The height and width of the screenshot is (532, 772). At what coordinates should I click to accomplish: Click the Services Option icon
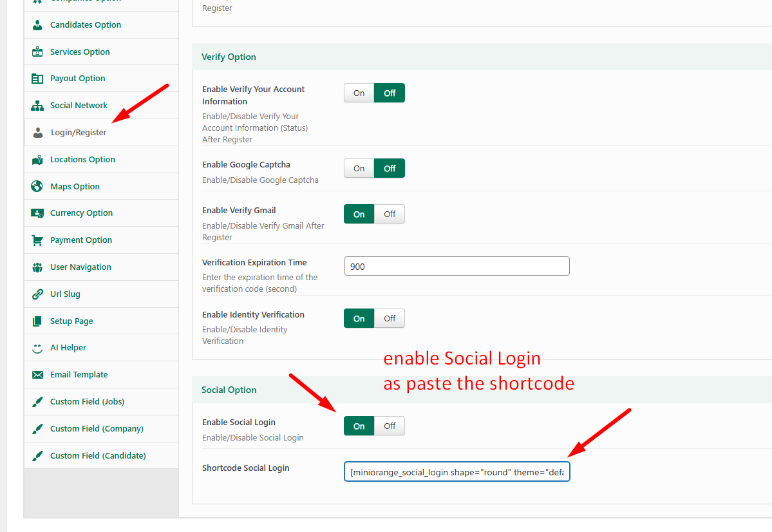tap(37, 52)
